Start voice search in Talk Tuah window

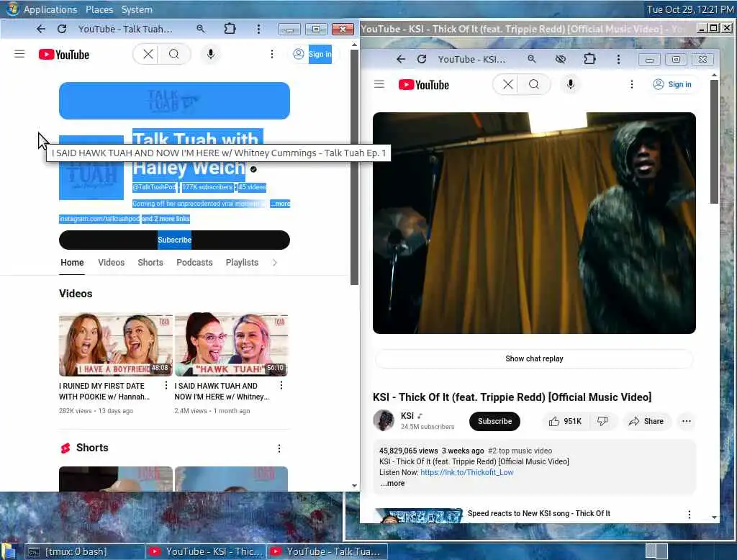211,54
